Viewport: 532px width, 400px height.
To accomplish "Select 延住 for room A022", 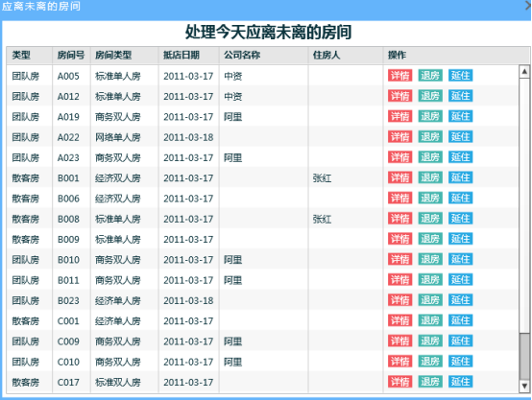I will (x=460, y=136).
